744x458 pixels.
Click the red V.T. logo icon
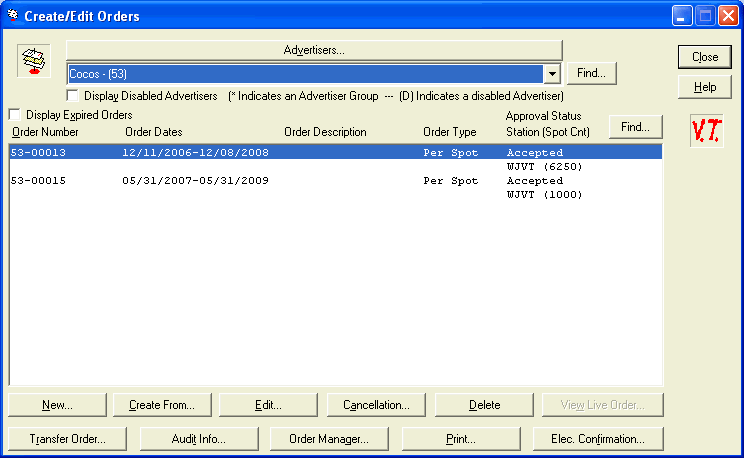click(x=706, y=131)
